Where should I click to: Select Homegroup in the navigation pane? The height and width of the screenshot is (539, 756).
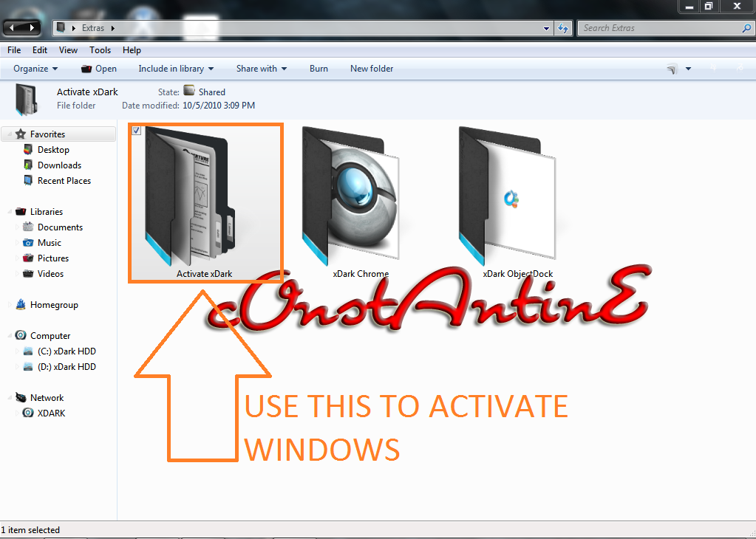point(54,305)
